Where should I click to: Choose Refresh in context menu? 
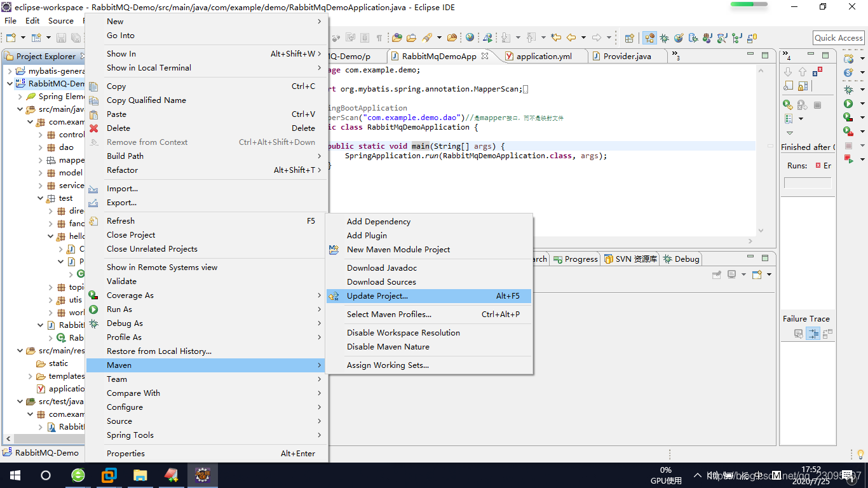click(x=206, y=221)
